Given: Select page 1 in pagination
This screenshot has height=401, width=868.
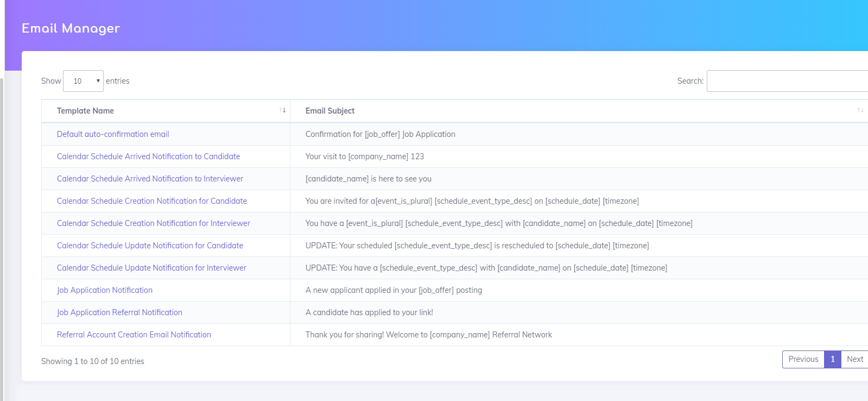Looking at the screenshot, I should tap(833, 359).
